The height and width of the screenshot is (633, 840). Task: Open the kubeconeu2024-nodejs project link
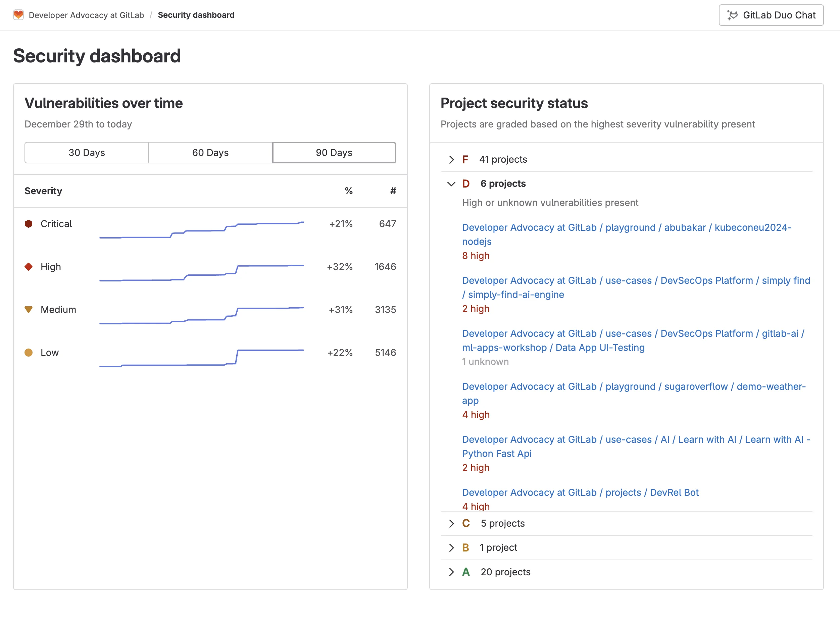click(x=626, y=228)
